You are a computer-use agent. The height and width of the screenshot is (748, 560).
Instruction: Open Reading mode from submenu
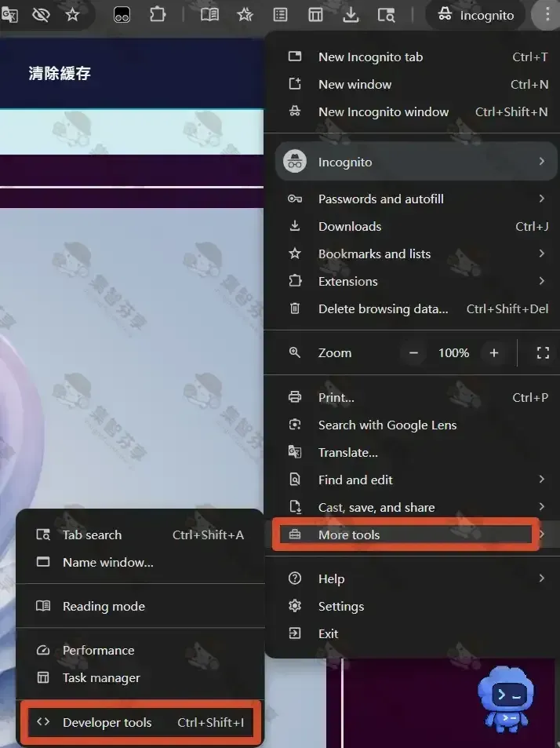click(140, 606)
